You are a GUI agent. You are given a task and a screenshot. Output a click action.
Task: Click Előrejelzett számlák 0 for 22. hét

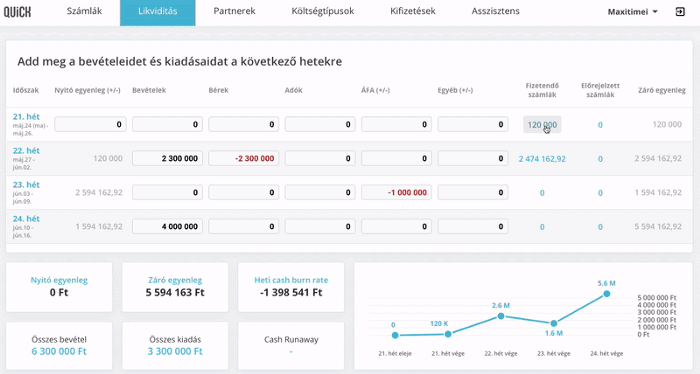(x=600, y=159)
